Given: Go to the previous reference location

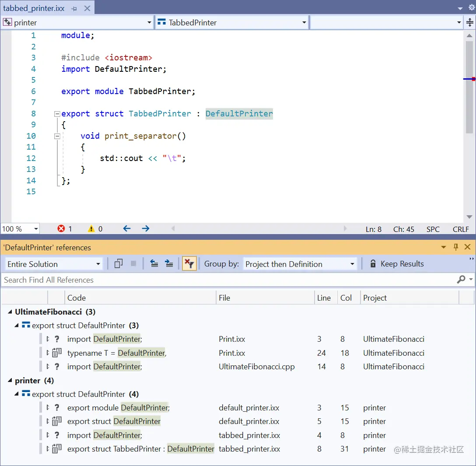Looking at the screenshot, I should pos(154,263).
